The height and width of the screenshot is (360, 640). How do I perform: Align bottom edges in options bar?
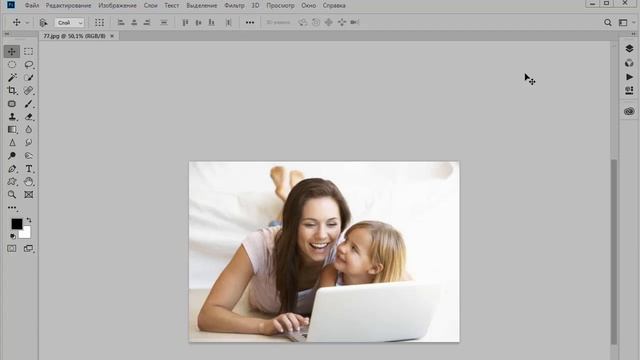click(x=211, y=22)
